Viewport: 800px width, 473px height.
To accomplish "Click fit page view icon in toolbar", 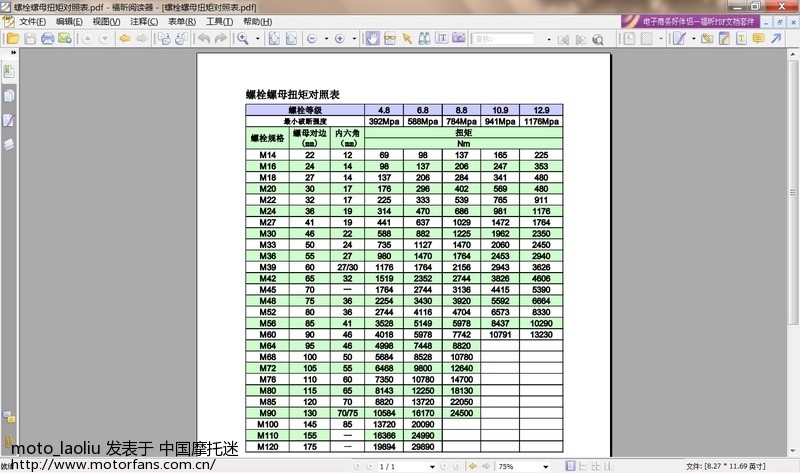I will [x=274, y=39].
